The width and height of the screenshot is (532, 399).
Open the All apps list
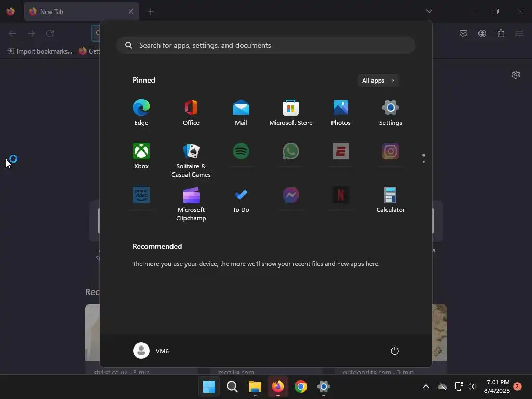(x=378, y=81)
